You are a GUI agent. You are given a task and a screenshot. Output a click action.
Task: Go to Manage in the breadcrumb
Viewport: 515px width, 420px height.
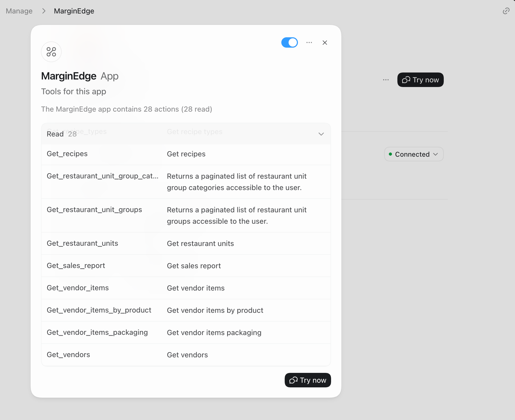pyautogui.click(x=19, y=11)
